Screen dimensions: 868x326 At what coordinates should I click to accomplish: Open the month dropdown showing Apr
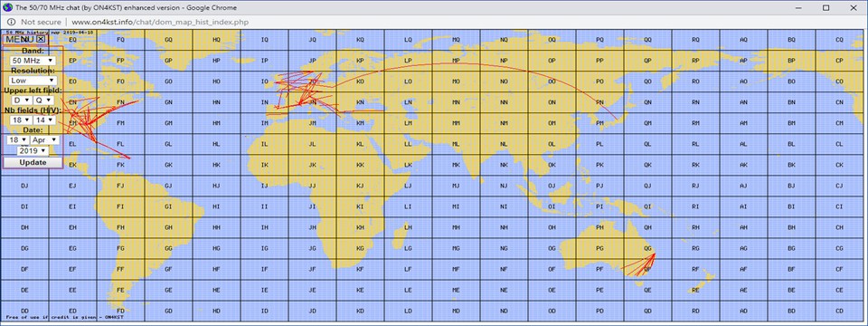click(44, 139)
